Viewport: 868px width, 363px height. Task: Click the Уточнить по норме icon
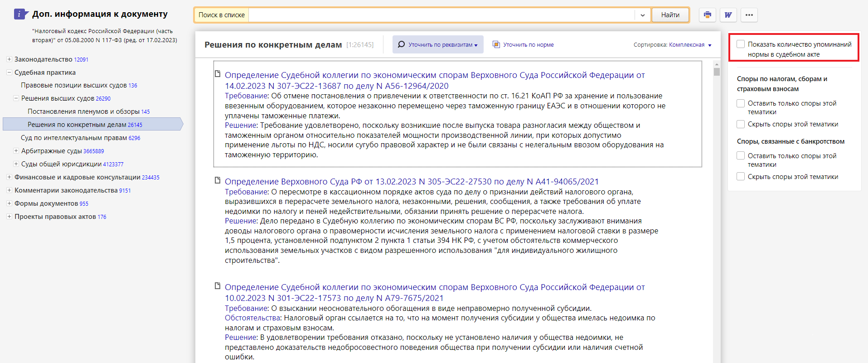coord(496,44)
